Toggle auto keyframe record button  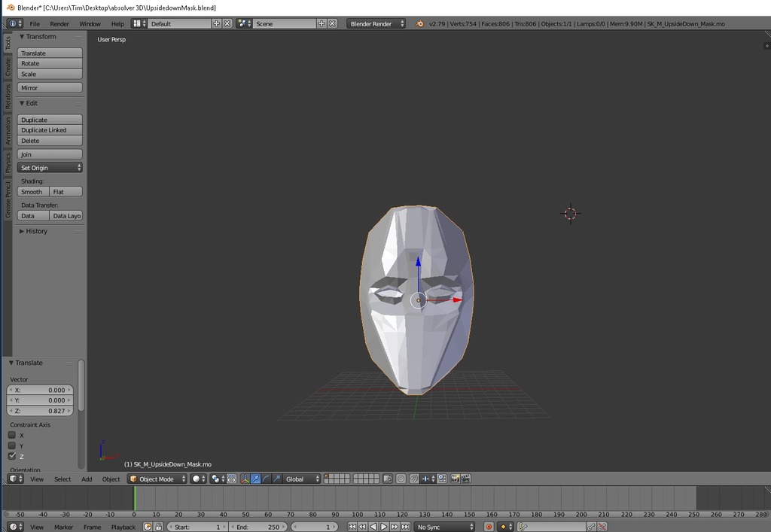pyautogui.click(x=489, y=527)
